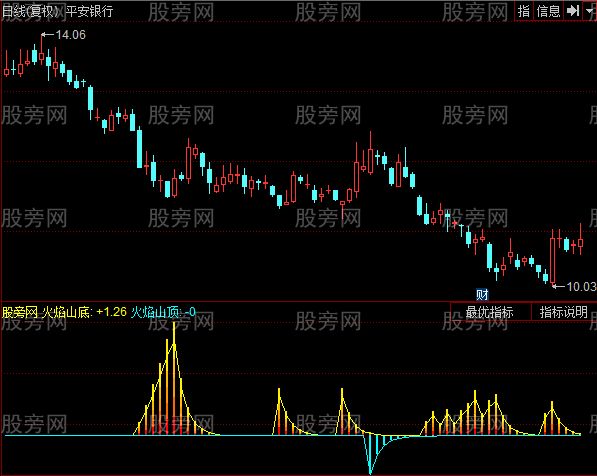Image resolution: width=597 pixels, height=476 pixels.
Task: Expand the top-right dropdown triangle
Action: click(590, 11)
